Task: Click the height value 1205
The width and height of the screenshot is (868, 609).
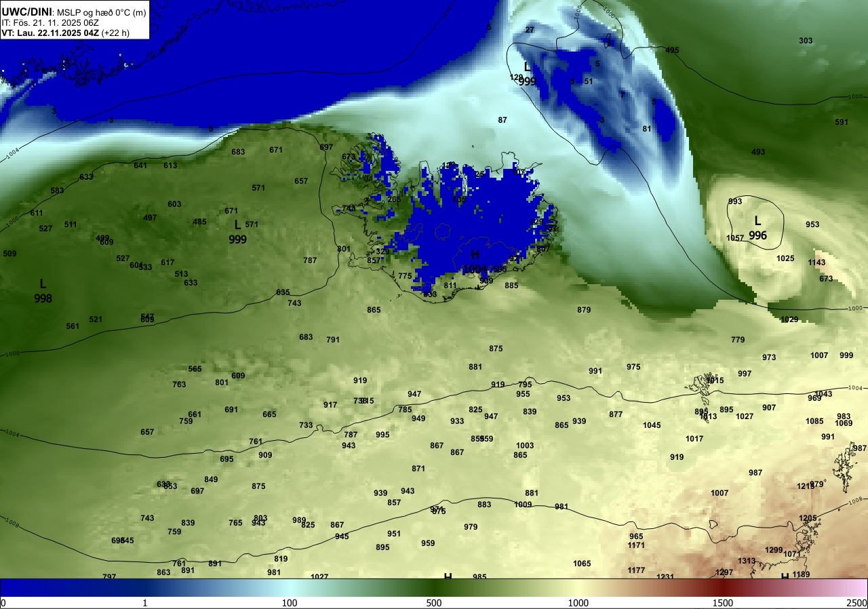Action: tap(808, 518)
